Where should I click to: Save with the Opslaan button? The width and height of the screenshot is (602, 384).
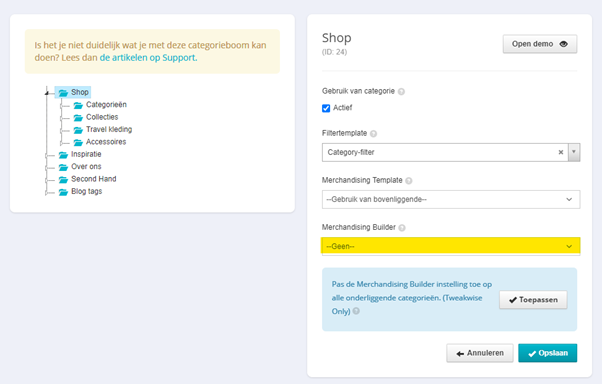(547, 353)
